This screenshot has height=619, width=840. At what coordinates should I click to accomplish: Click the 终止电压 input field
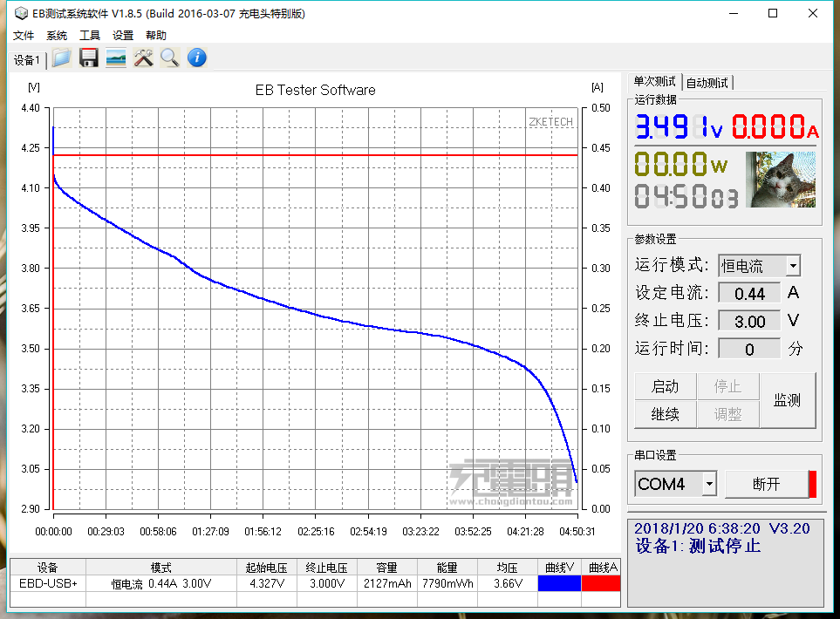coord(749,322)
